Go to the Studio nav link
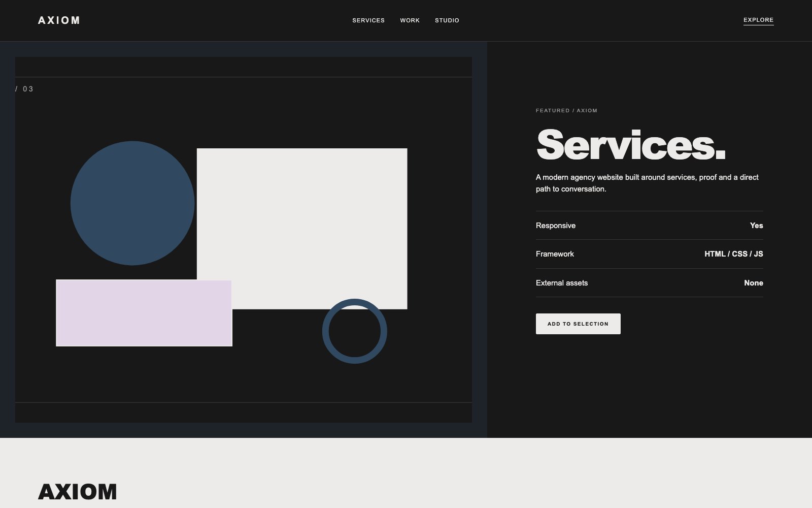The image size is (812, 508). click(447, 20)
